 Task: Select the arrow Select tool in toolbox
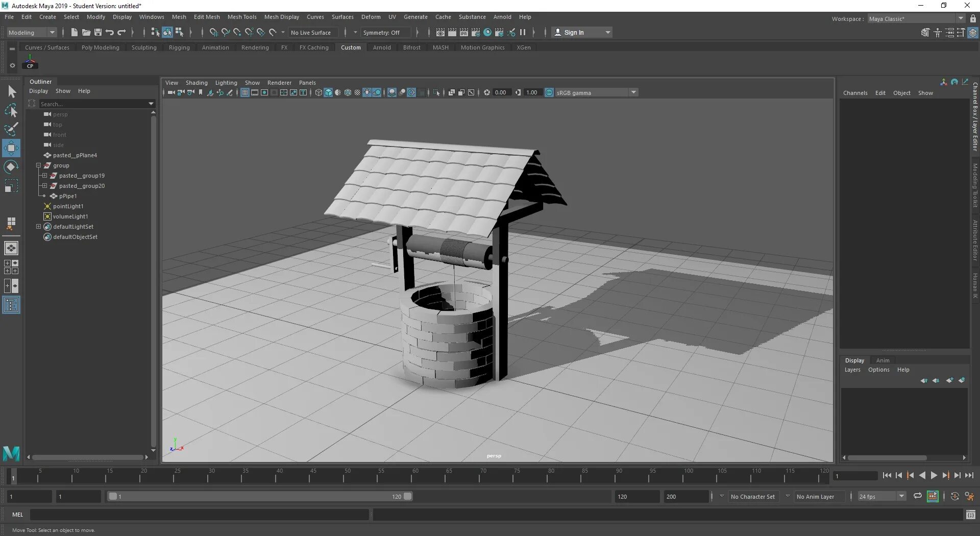pyautogui.click(x=11, y=92)
